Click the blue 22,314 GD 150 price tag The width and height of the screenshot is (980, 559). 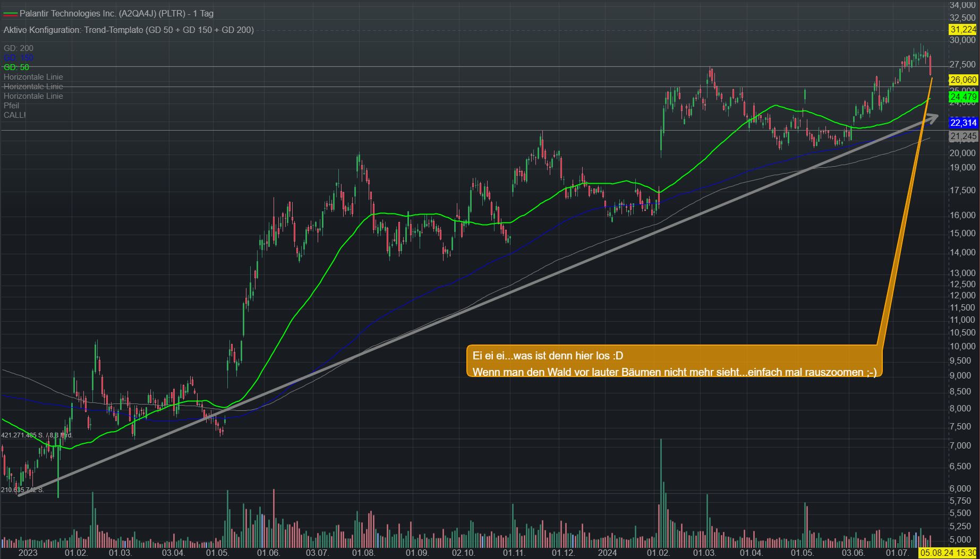point(963,123)
